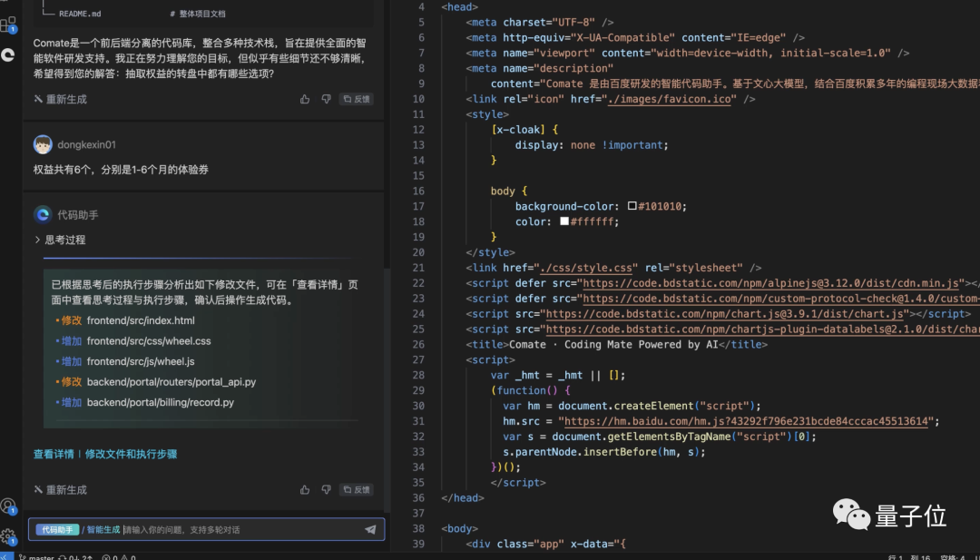
Task: Thumbs up the first assistant reply
Action: point(305,99)
